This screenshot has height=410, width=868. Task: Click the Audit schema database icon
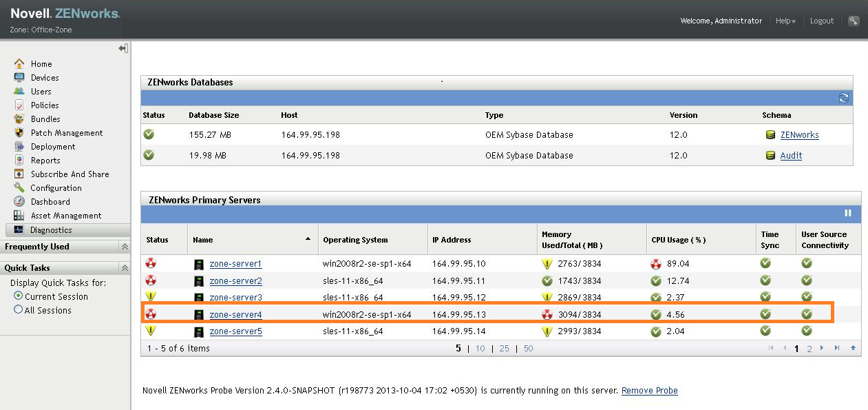pos(770,156)
